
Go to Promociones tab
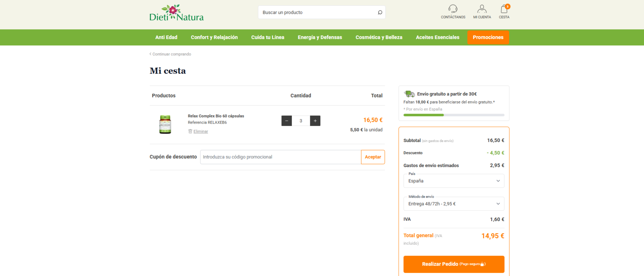(x=488, y=37)
